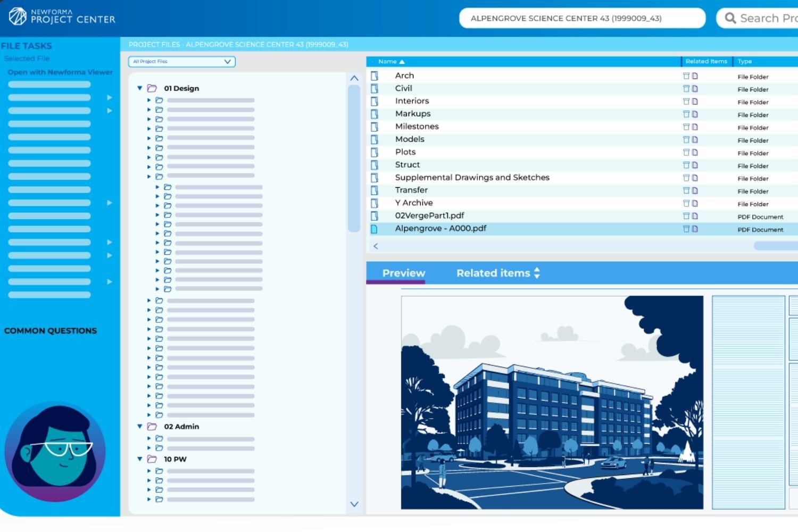This screenshot has height=532, width=798.
Task: Click the document icon next to Alpengrove - A000.pdf
Action: coord(695,229)
